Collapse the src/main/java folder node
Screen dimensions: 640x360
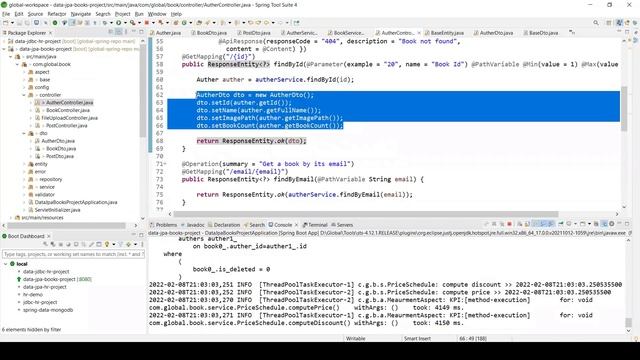(11, 57)
